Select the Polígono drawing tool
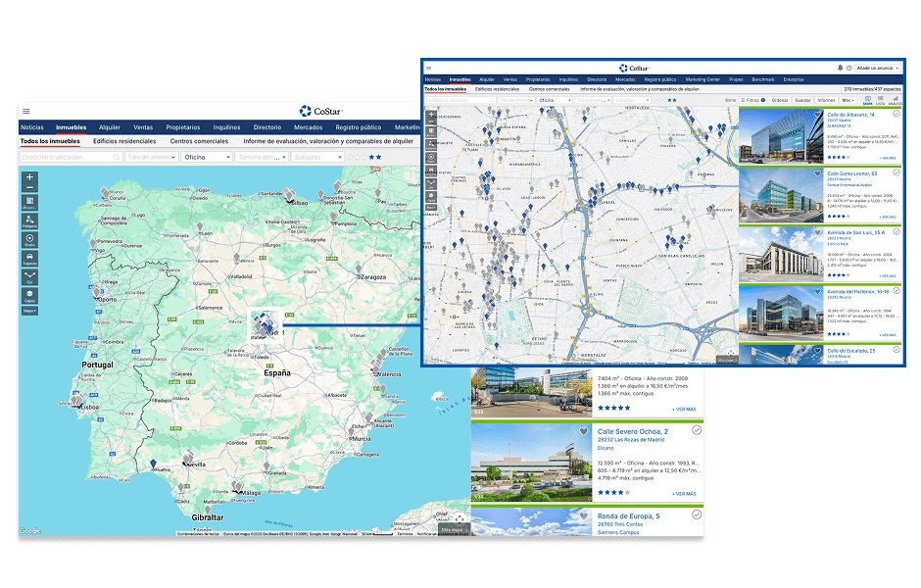 (x=29, y=220)
